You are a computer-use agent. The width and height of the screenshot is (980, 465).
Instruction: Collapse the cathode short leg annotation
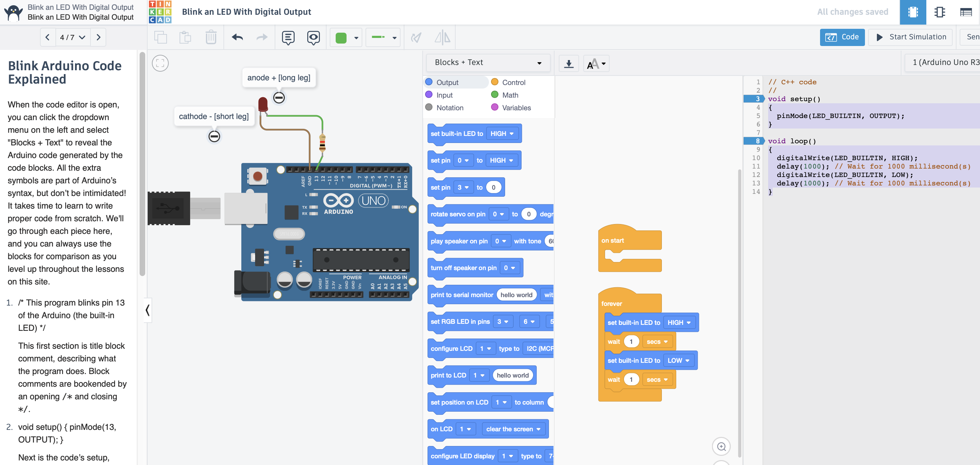click(214, 136)
